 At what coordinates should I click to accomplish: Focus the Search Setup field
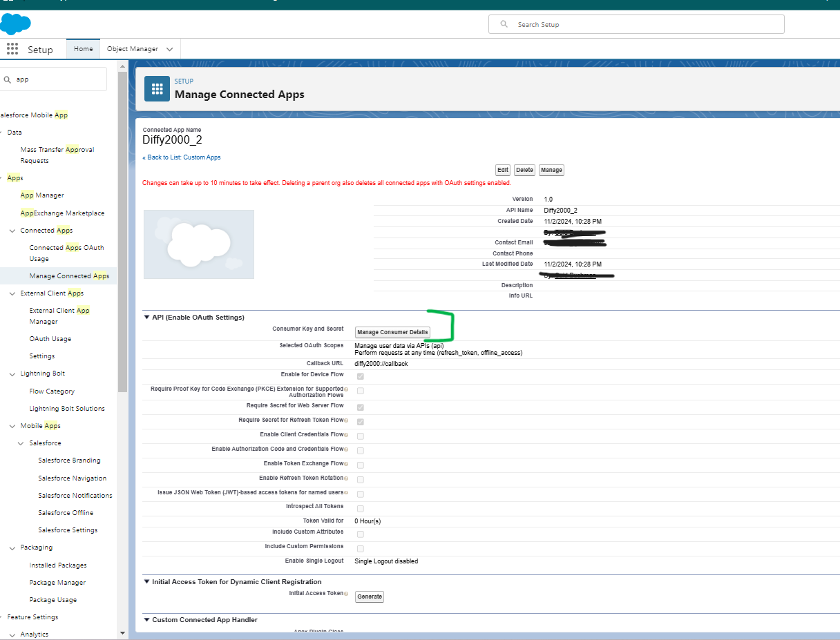click(636, 24)
